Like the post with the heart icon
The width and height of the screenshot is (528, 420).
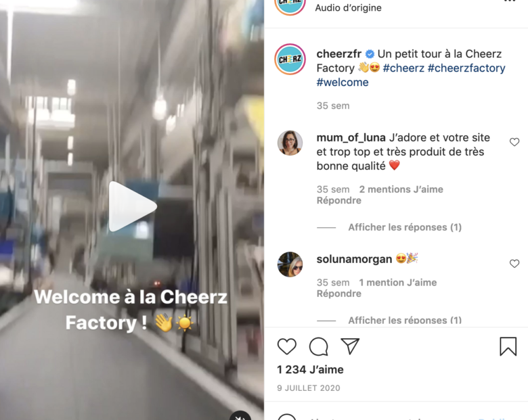click(x=286, y=346)
